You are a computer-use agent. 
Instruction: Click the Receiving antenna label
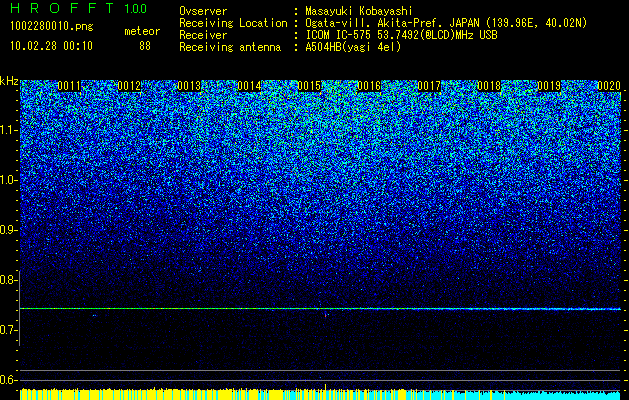pyautogui.click(x=230, y=47)
